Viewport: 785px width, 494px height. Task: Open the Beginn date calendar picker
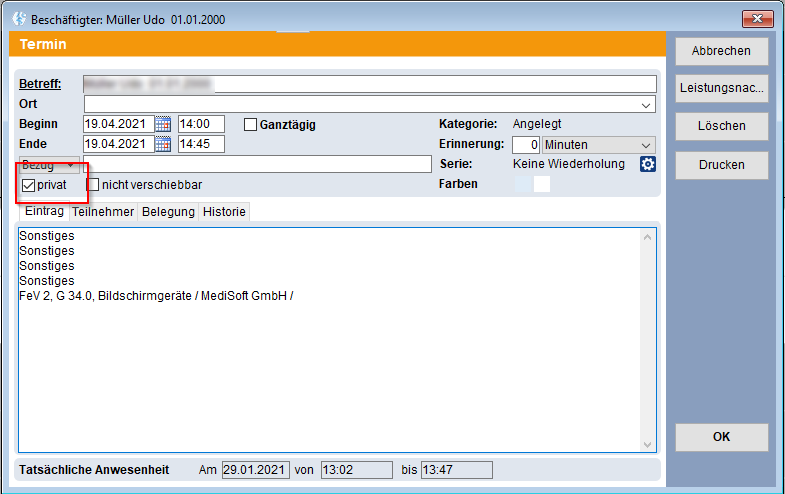pyautogui.click(x=163, y=124)
